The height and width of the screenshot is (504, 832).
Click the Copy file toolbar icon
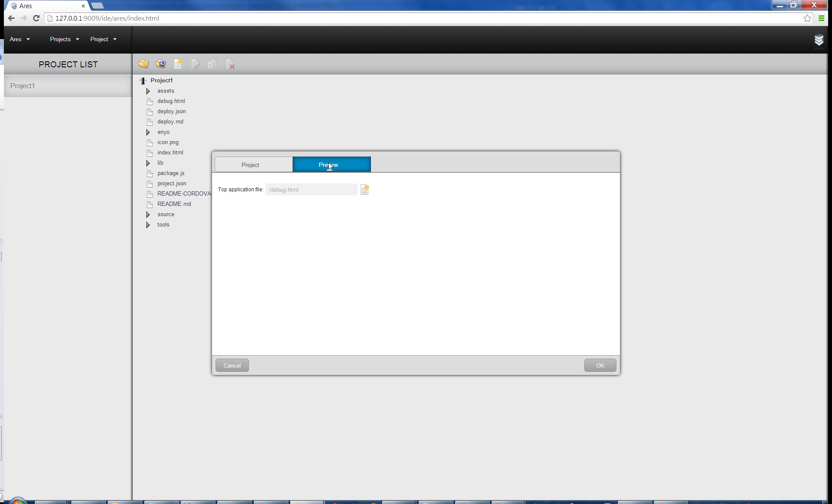(x=212, y=64)
